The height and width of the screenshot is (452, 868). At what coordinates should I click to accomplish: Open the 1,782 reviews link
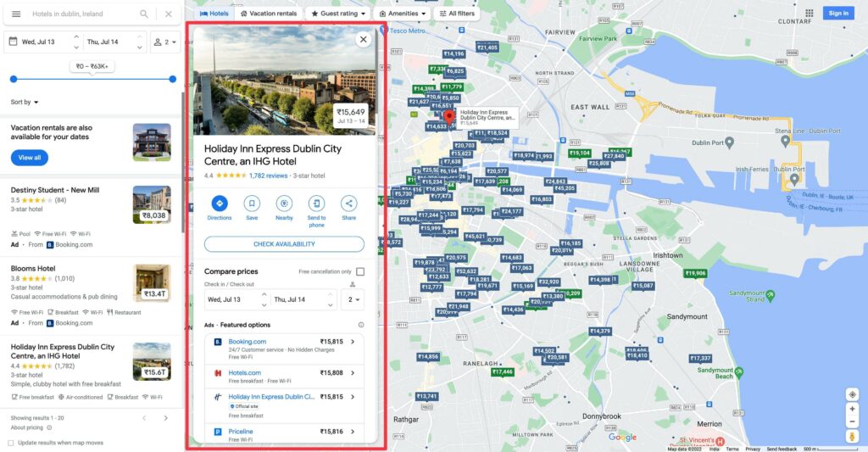click(x=268, y=176)
